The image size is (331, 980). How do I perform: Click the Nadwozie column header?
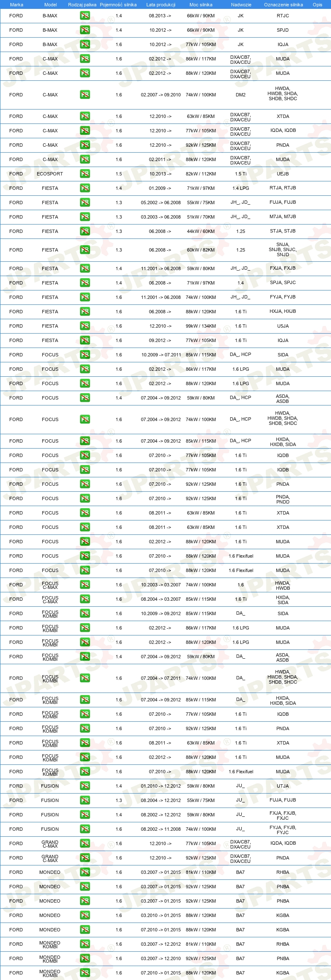pos(241,5)
